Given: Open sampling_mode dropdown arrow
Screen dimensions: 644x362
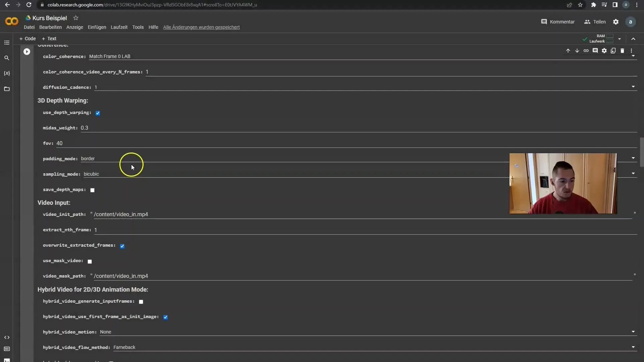Looking at the screenshot, I should pos(633,174).
